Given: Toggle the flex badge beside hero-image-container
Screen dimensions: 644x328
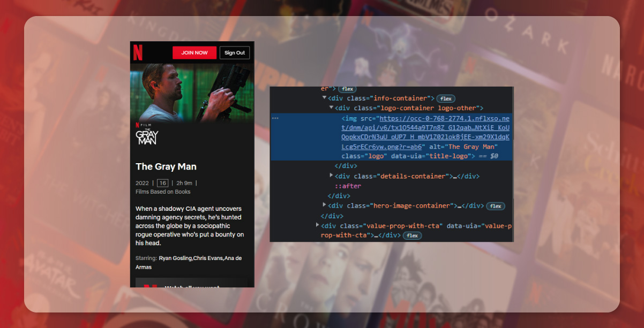Looking at the screenshot, I should click(496, 206).
